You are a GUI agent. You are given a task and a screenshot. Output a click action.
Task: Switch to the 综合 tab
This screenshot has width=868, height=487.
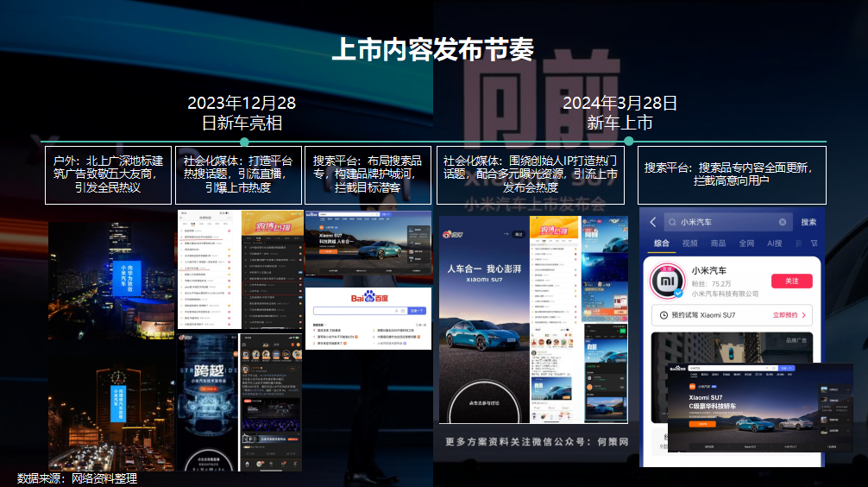click(x=662, y=244)
